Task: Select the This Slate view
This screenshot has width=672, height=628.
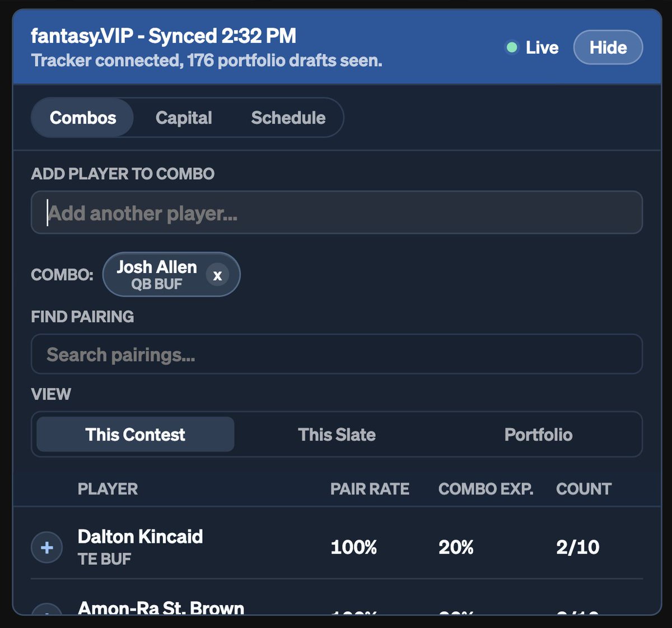Action: [x=337, y=434]
